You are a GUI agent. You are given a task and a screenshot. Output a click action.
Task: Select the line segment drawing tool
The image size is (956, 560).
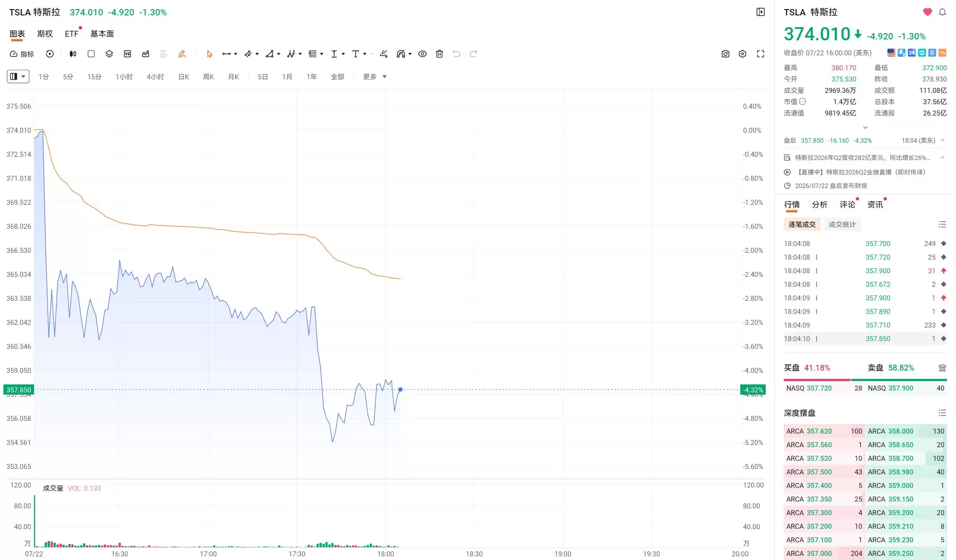tap(227, 54)
